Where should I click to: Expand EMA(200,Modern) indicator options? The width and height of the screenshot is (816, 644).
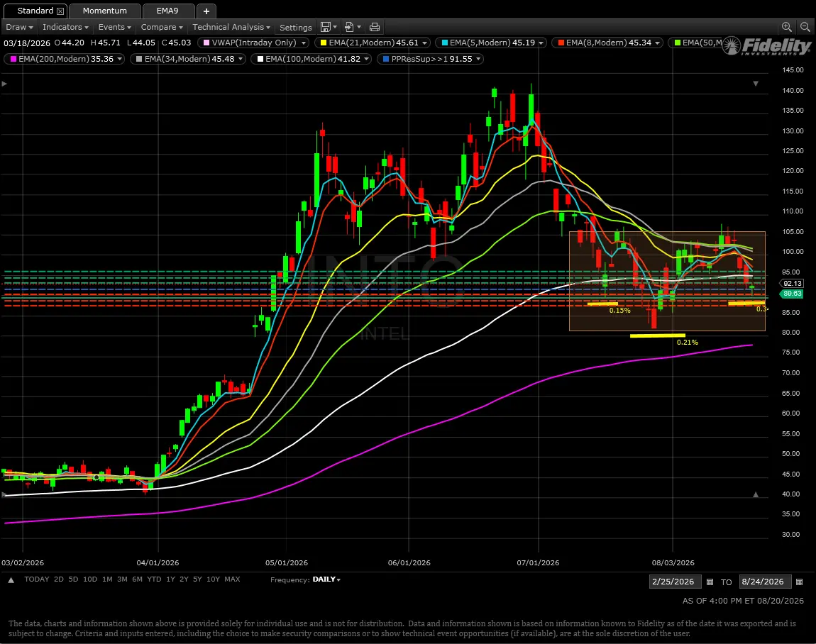coord(120,59)
